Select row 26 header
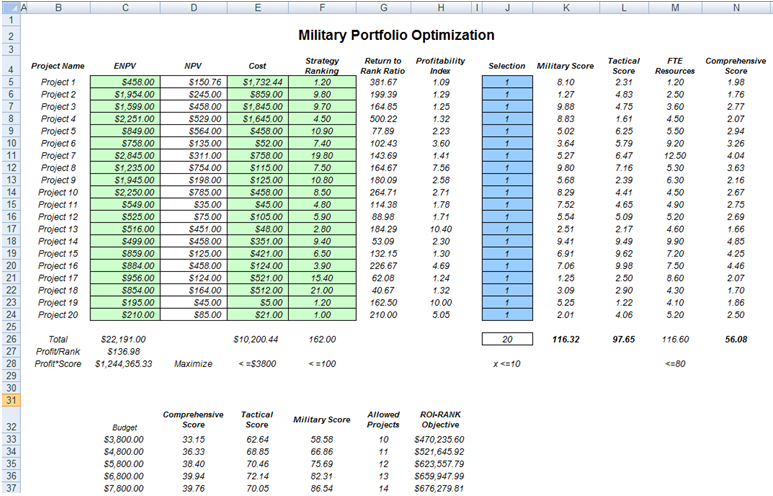This screenshot has height=496, width=773. [x=11, y=339]
